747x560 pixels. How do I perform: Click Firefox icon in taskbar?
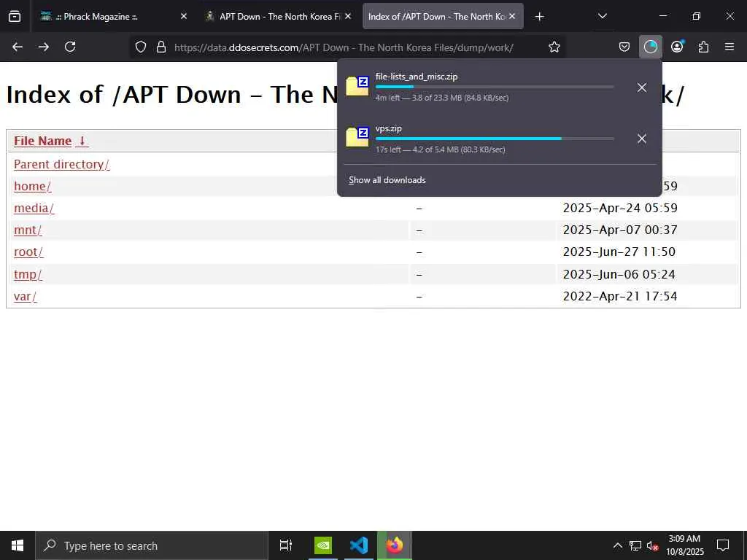click(395, 545)
